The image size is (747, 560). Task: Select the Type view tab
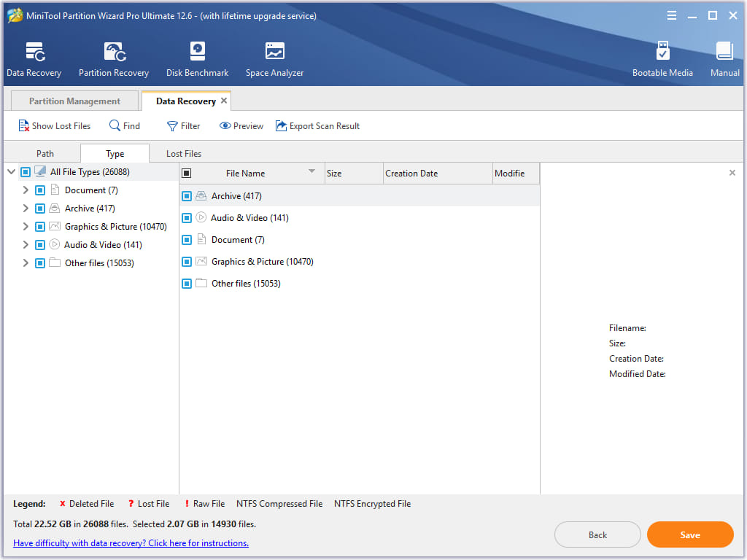coord(115,153)
